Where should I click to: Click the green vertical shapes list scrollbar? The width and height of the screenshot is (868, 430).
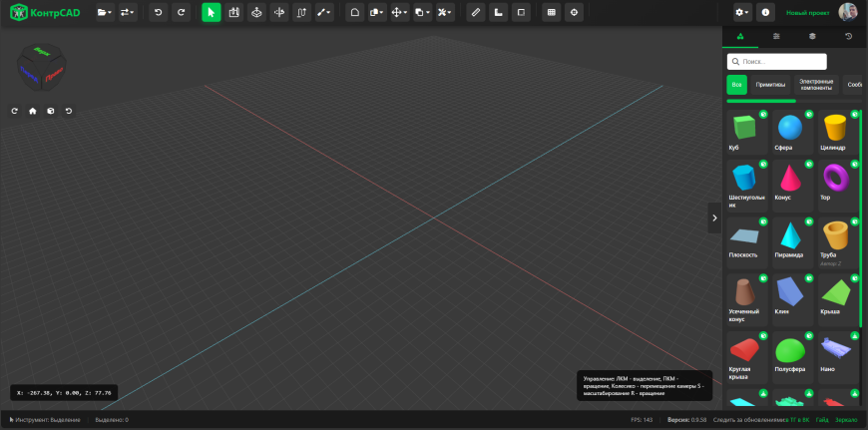[x=860, y=218]
